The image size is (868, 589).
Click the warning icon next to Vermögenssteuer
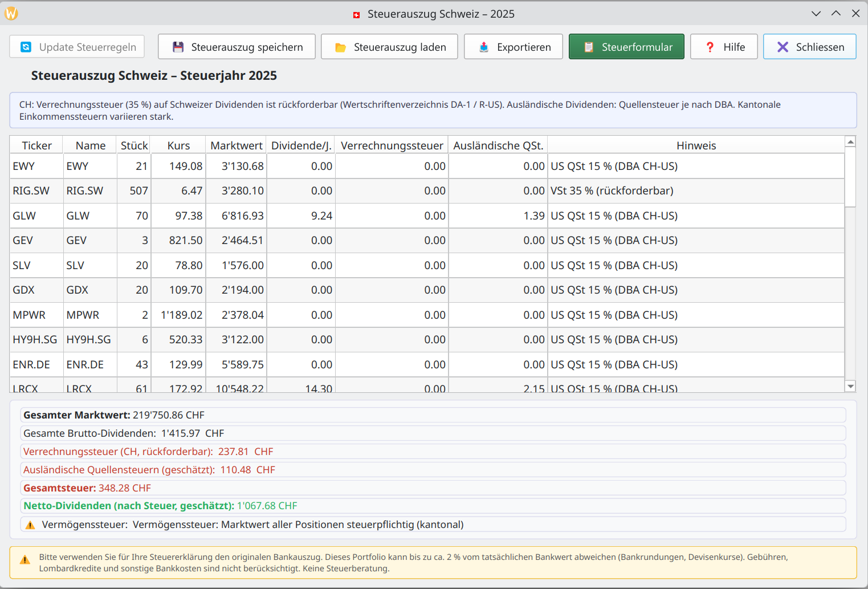30,525
